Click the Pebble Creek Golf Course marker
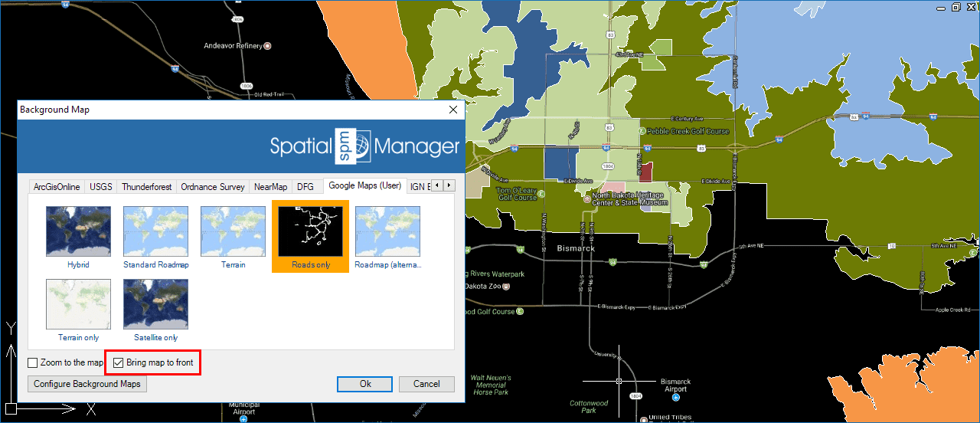Image resolution: width=980 pixels, height=423 pixels. coord(641,131)
